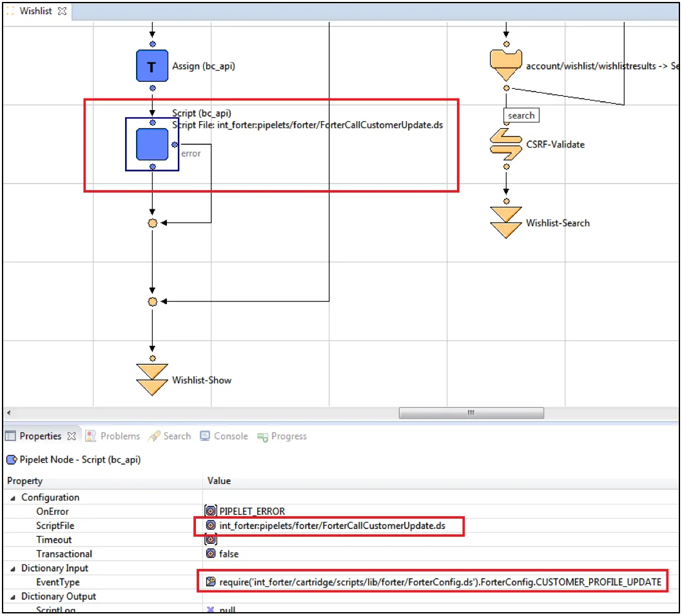Click the join node above Wishlist-Show
The image size is (682, 616).
pyautogui.click(x=152, y=302)
